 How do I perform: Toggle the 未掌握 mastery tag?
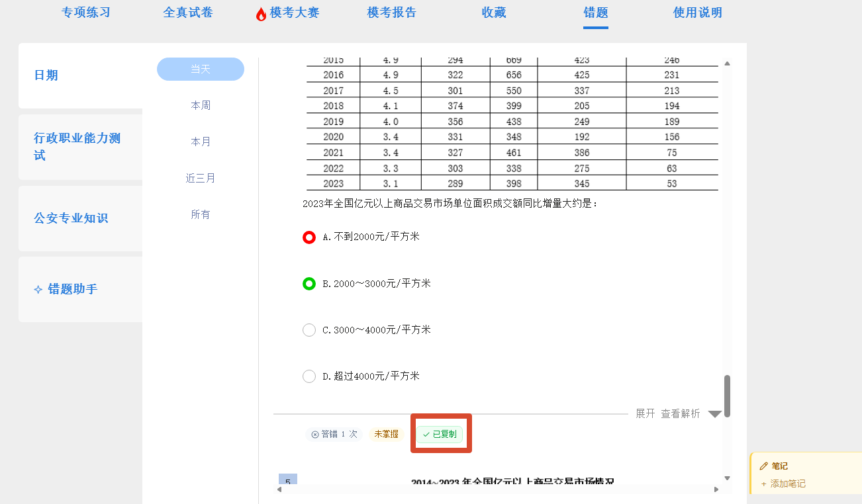point(387,434)
